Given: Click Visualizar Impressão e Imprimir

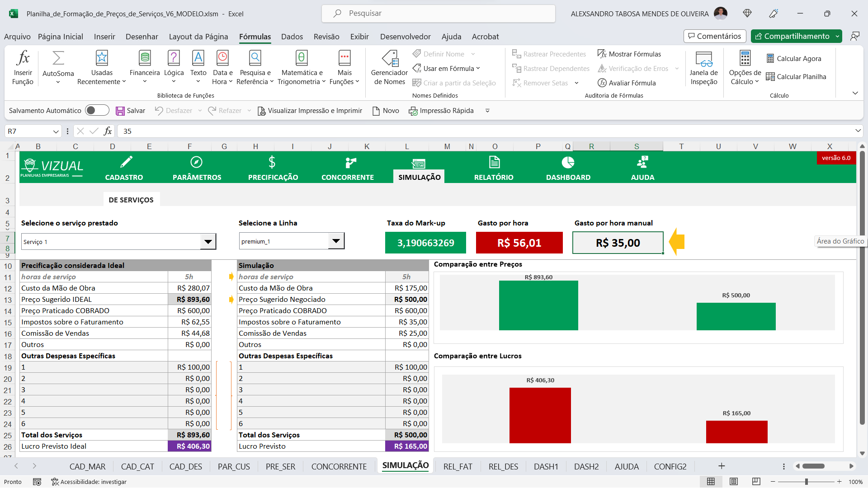Looking at the screenshot, I should (x=310, y=111).
